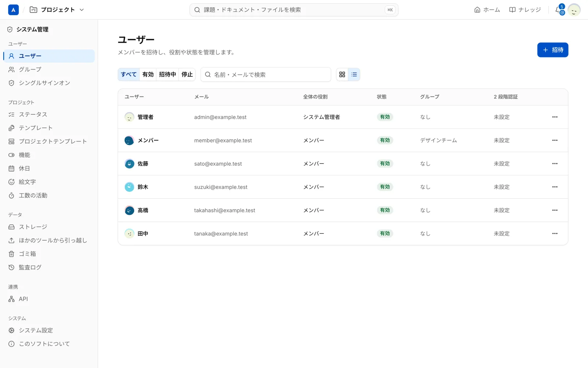This screenshot has height=368, width=588.
Task: Open row menu for 田中
Action: click(x=555, y=234)
